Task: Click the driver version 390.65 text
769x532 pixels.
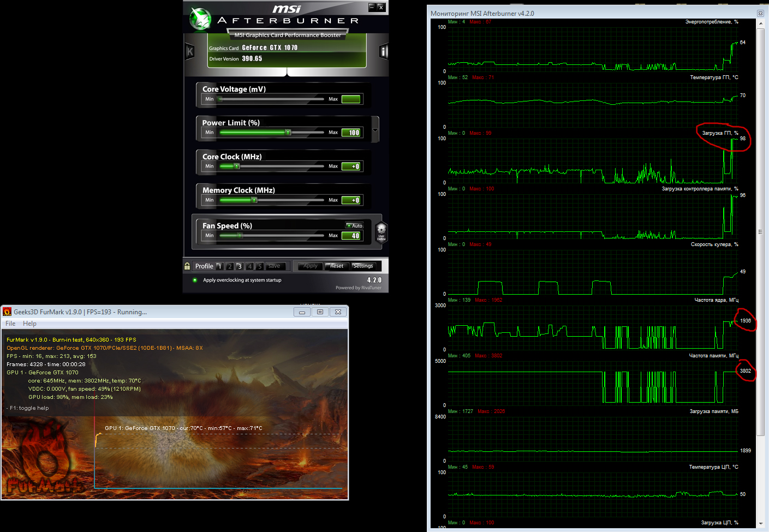Action: (252, 58)
